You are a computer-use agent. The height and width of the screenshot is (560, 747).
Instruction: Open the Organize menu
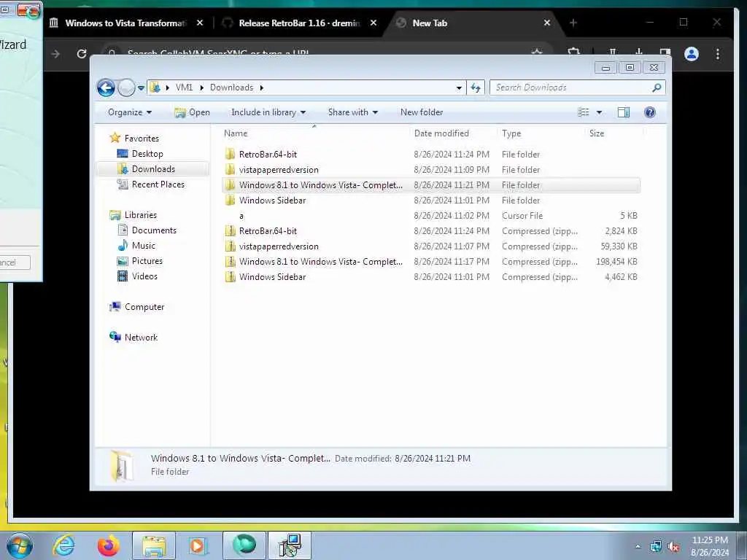click(130, 112)
